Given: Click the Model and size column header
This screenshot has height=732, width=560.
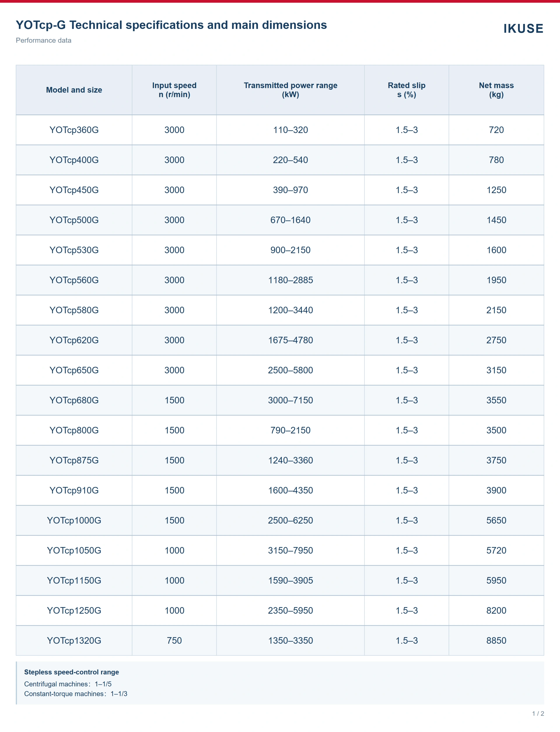Looking at the screenshot, I should [74, 90].
